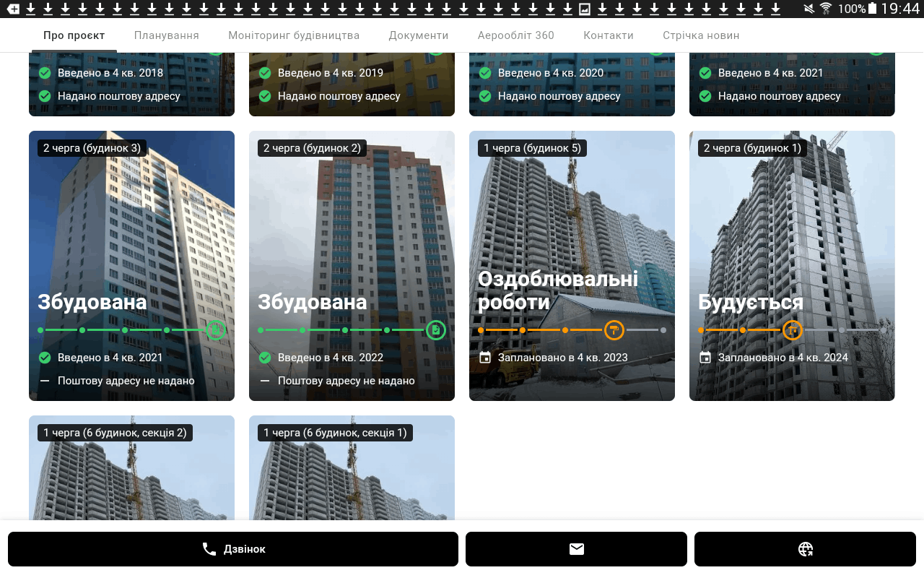Click the Wi-Fi icon in status bar
924x578 pixels.
[x=826, y=9]
